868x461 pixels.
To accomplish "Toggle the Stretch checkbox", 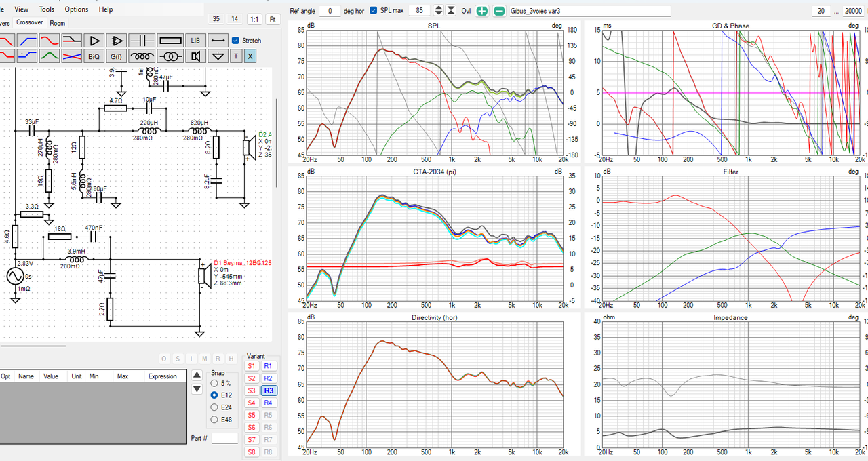I will point(235,41).
